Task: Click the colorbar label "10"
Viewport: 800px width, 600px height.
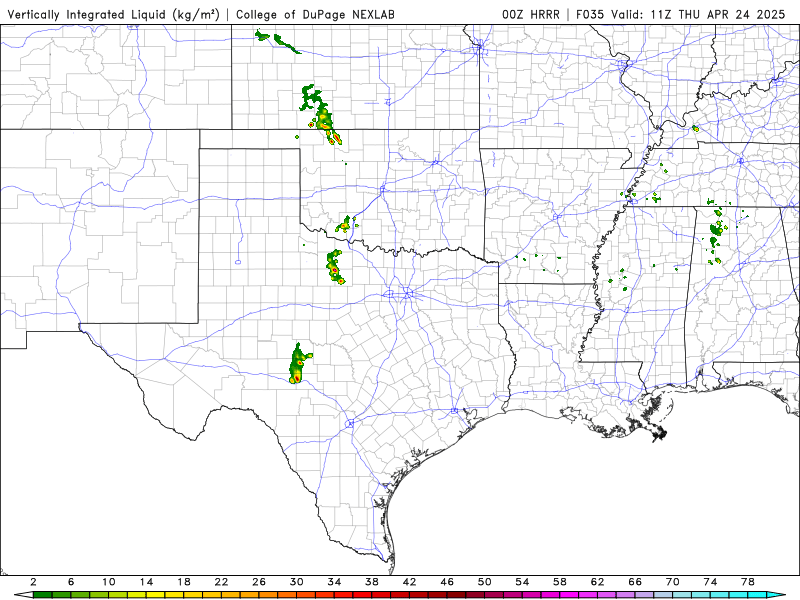Action: (109, 582)
